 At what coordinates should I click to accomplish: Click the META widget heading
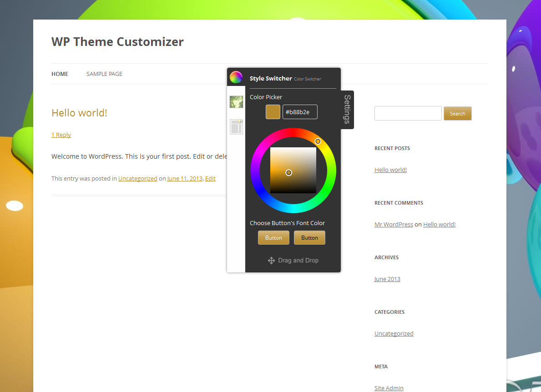point(381,367)
